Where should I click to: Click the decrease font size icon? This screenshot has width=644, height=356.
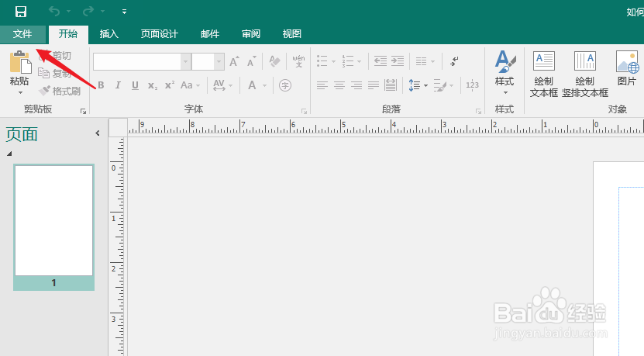251,61
